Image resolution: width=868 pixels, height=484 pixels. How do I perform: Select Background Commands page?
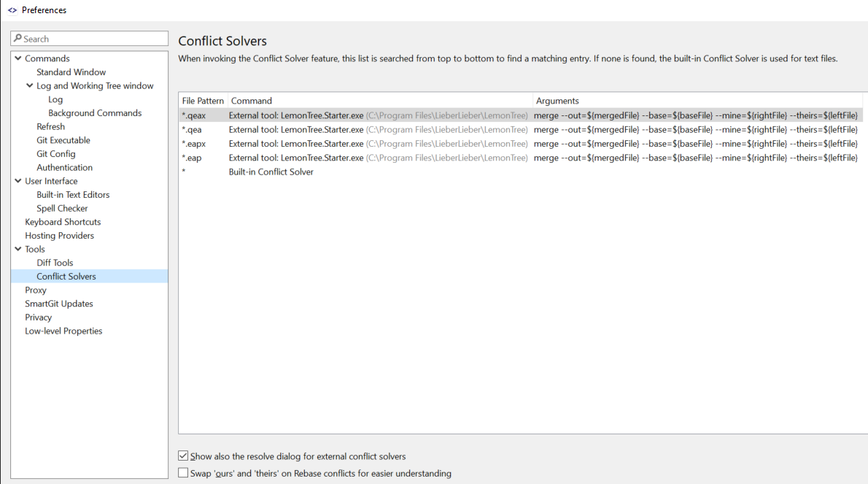pos(95,113)
